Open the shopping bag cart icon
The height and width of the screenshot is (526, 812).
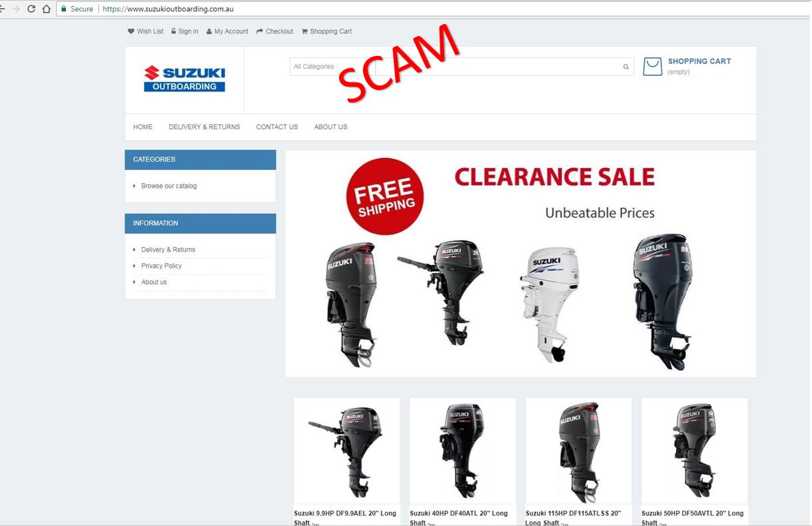pyautogui.click(x=652, y=67)
